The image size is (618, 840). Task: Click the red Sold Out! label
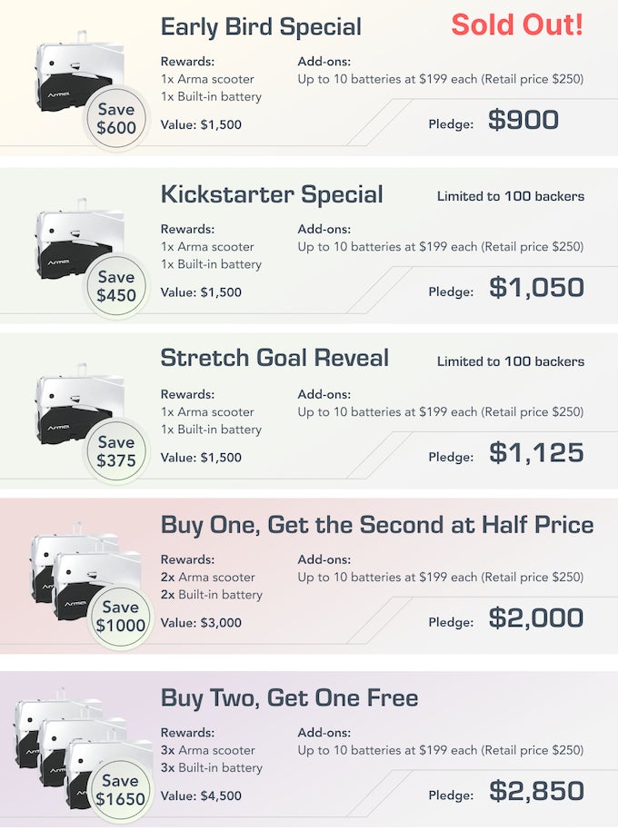point(517,25)
